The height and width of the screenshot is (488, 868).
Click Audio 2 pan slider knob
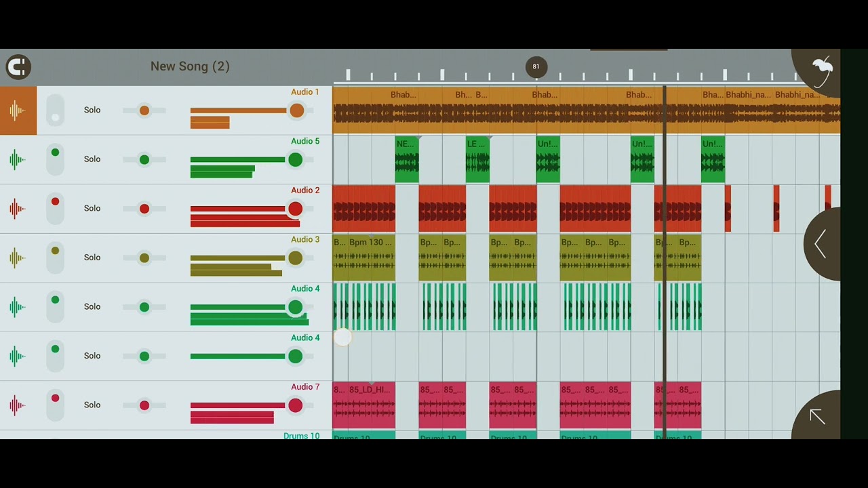[144, 209]
